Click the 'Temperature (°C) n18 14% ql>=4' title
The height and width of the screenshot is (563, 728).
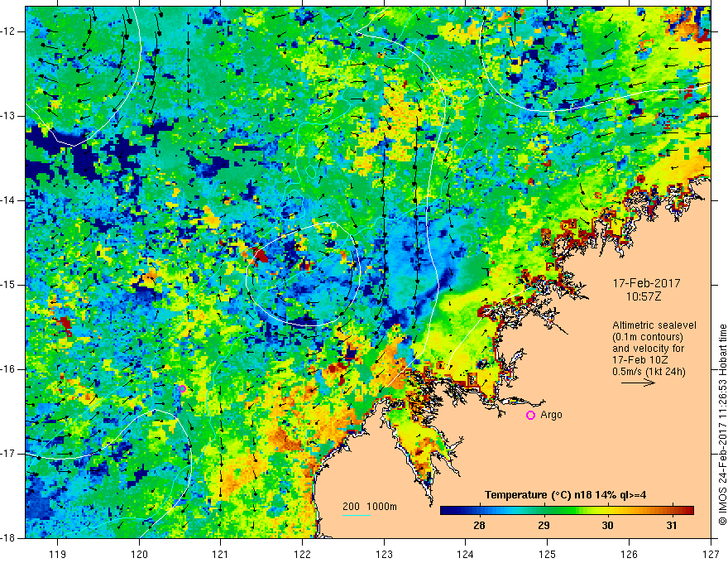click(565, 495)
